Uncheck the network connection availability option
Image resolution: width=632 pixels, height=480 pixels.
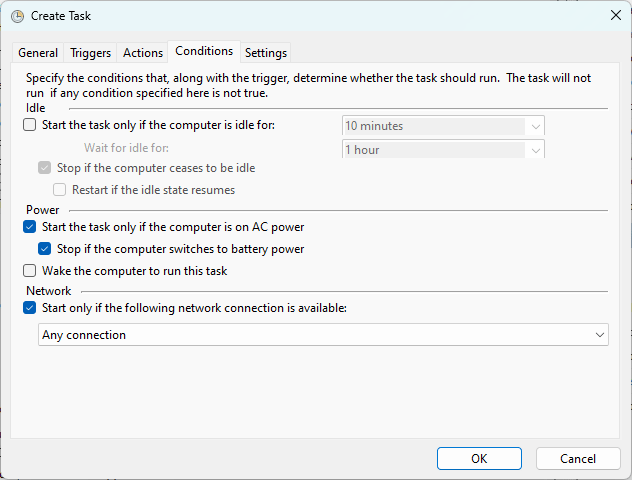[x=29, y=308]
